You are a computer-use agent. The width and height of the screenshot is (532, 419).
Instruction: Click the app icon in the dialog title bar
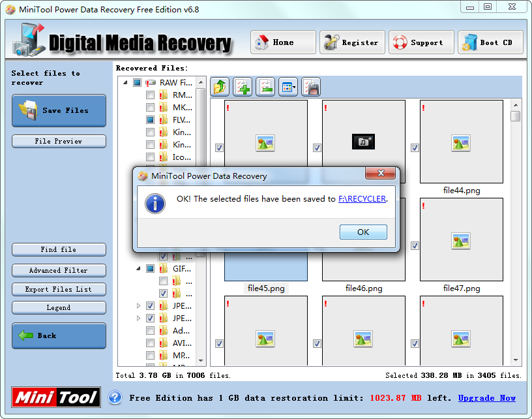click(143, 176)
